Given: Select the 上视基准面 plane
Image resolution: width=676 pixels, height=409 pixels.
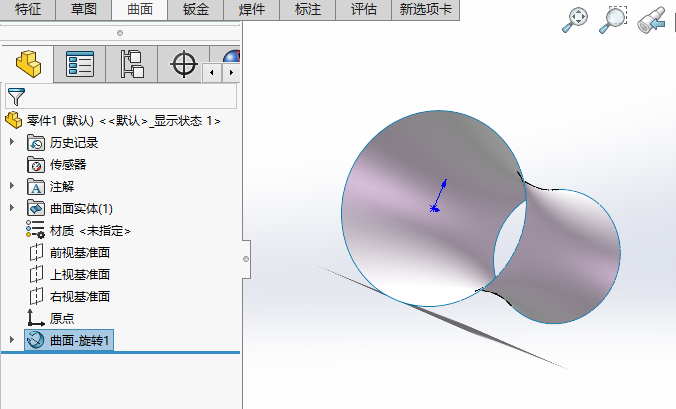Looking at the screenshot, I should [80, 275].
